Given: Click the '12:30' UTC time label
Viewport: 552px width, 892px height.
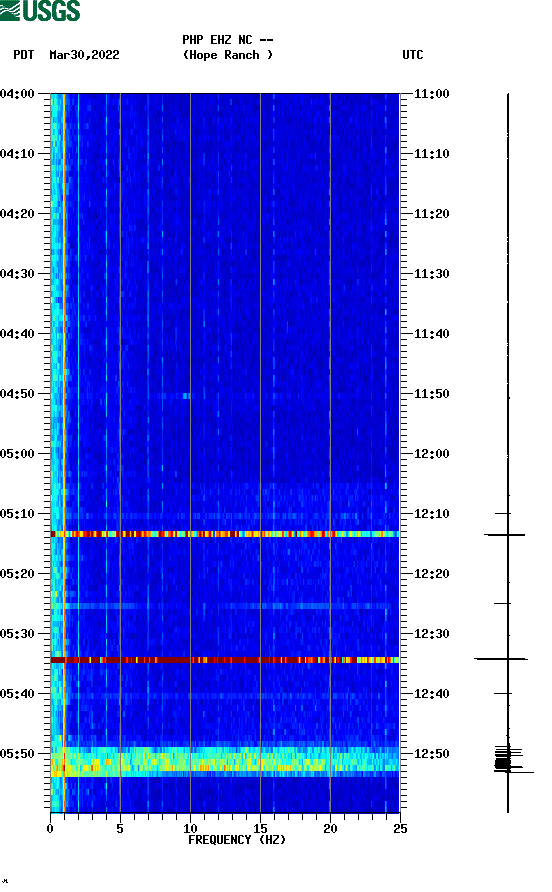Looking at the screenshot, I should tap(431, 634).
